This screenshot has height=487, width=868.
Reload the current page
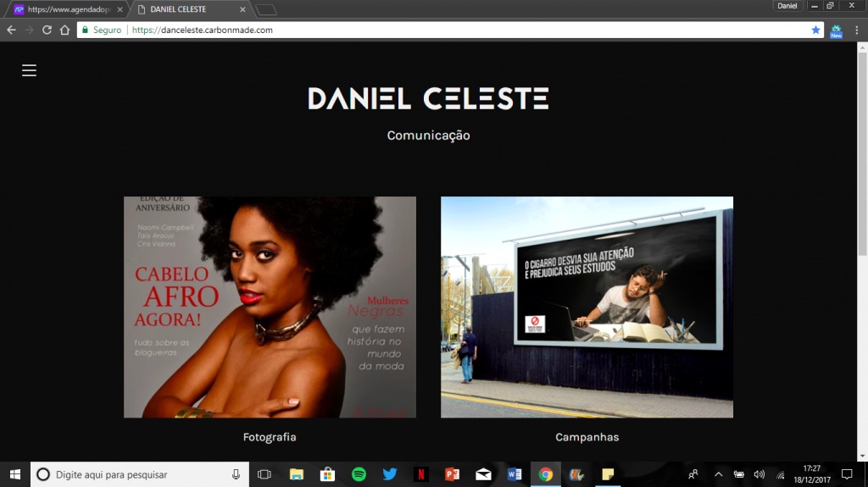[47, 30]
